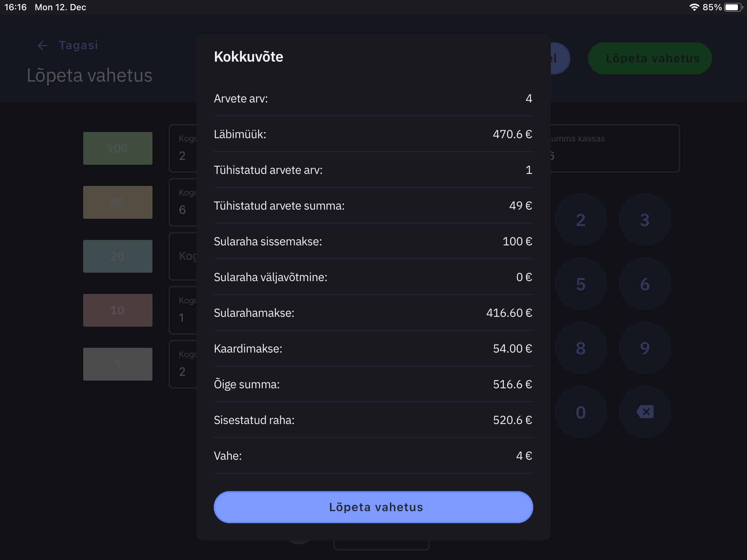The width and height of the screenshot is (747, 560).
Task: Select the red 10 banknote swatch
Action: coord(117,310)
